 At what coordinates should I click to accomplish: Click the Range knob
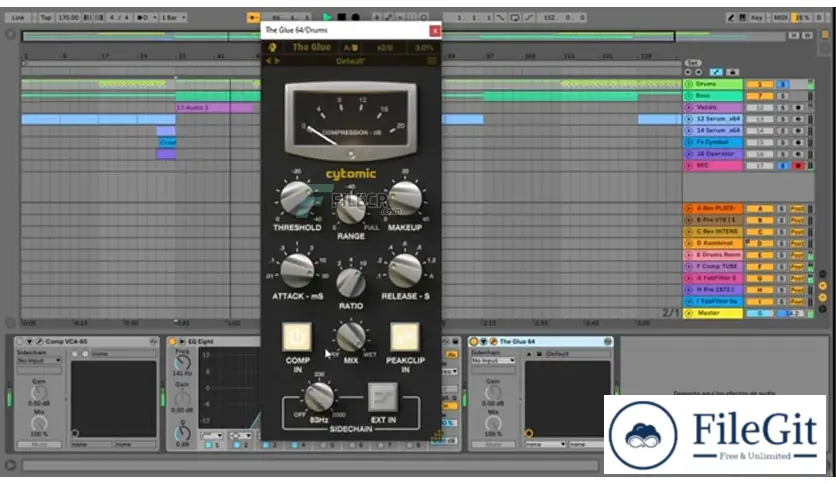[x=351, y=209]
